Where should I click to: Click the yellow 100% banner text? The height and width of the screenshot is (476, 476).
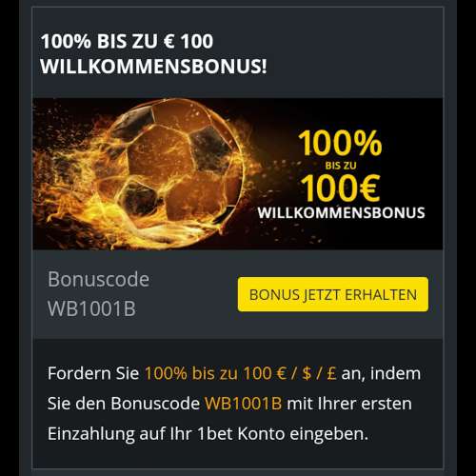[x=340, y=143]
